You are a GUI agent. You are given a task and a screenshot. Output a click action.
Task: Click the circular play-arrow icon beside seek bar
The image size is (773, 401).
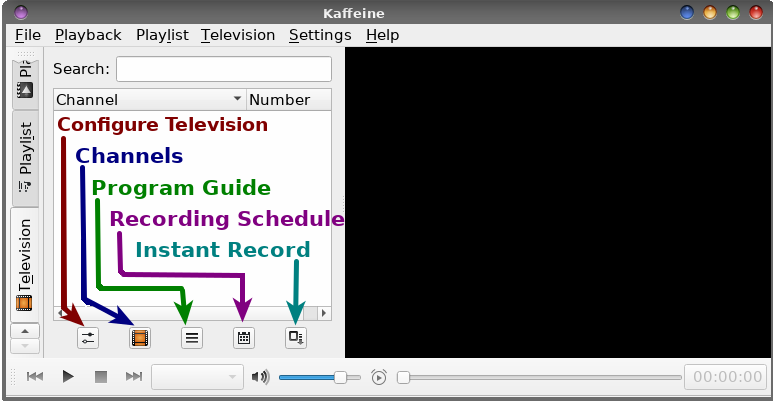pos(379,377)
